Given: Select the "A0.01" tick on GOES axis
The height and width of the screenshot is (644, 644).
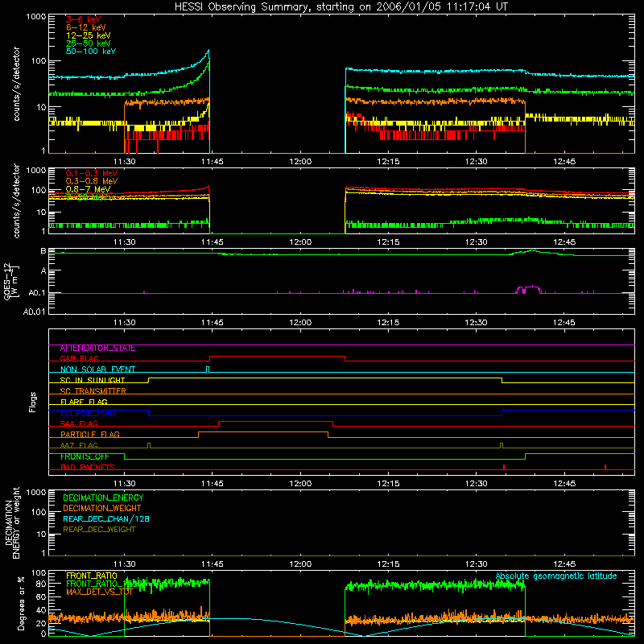Looking at the screenshot, I should point(35,312).
